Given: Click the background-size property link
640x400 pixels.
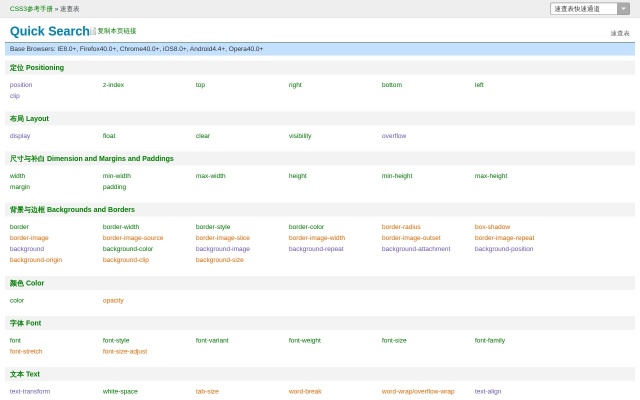Looking at the screenshot, I should pyautogui.click(x=219, y=260).
